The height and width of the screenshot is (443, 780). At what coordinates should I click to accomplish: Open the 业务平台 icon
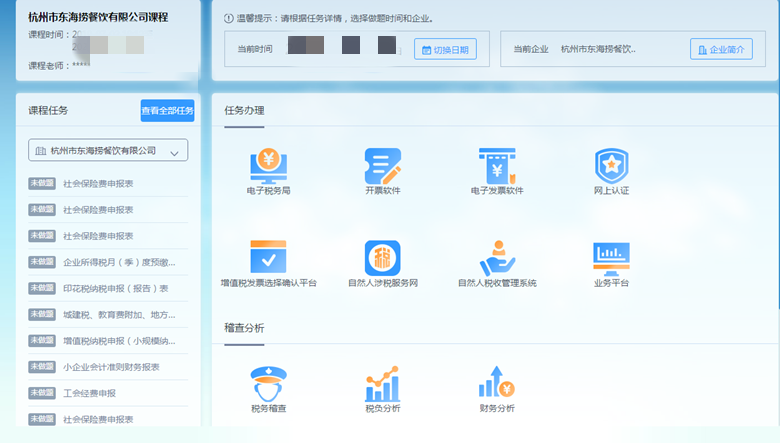[611, 258]
